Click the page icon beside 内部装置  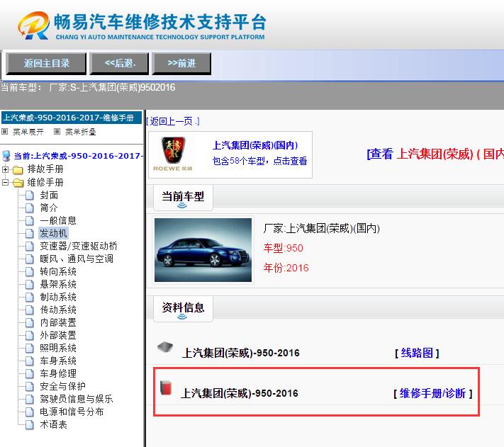click(30, 323)
